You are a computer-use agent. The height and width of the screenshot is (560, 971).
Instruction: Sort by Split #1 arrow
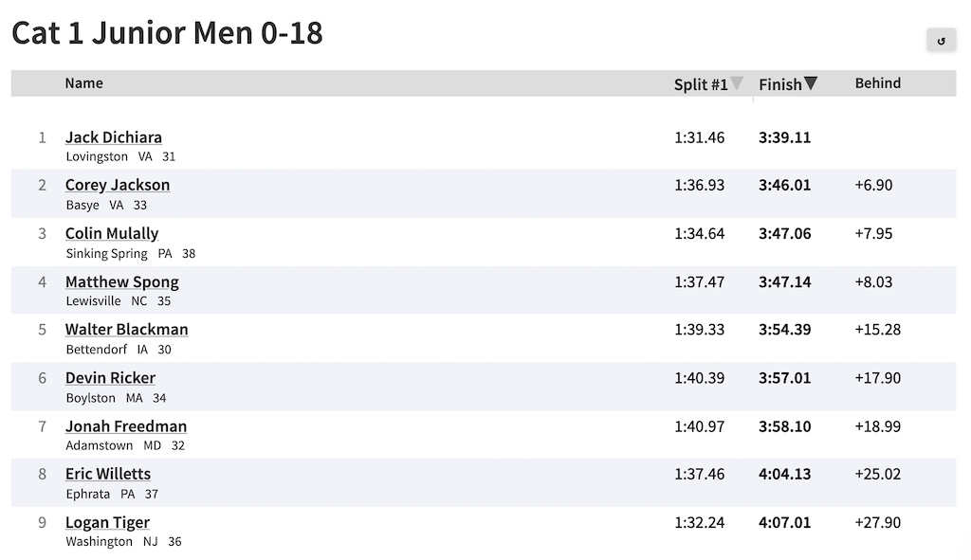tap(736, 83)
